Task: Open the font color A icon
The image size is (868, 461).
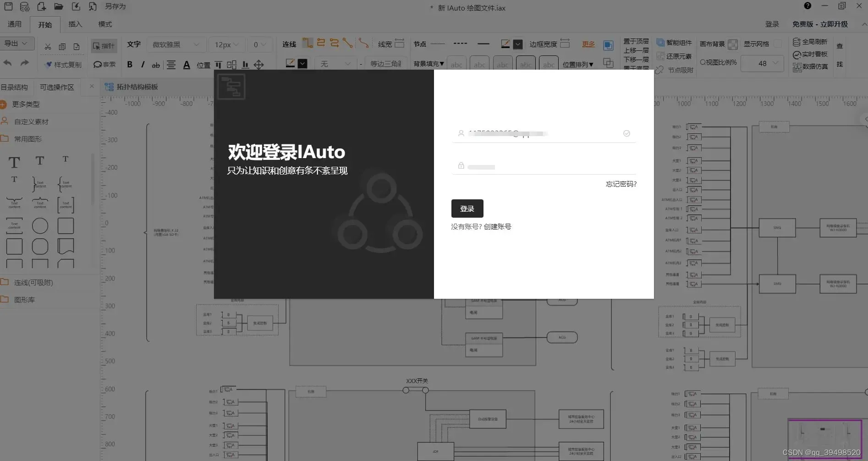Action: 187,65
